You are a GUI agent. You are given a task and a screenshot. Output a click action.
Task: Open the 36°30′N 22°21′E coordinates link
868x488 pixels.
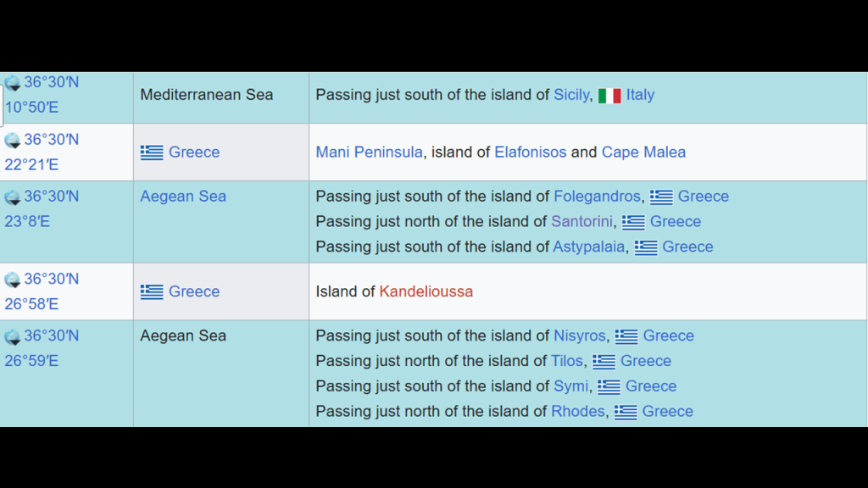(51, 140)
